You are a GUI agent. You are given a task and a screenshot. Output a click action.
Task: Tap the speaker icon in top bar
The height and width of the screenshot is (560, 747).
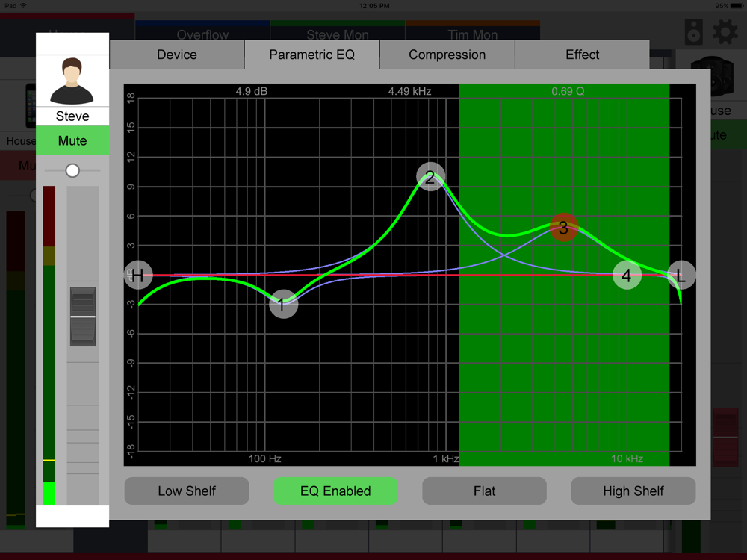point(694,32)
